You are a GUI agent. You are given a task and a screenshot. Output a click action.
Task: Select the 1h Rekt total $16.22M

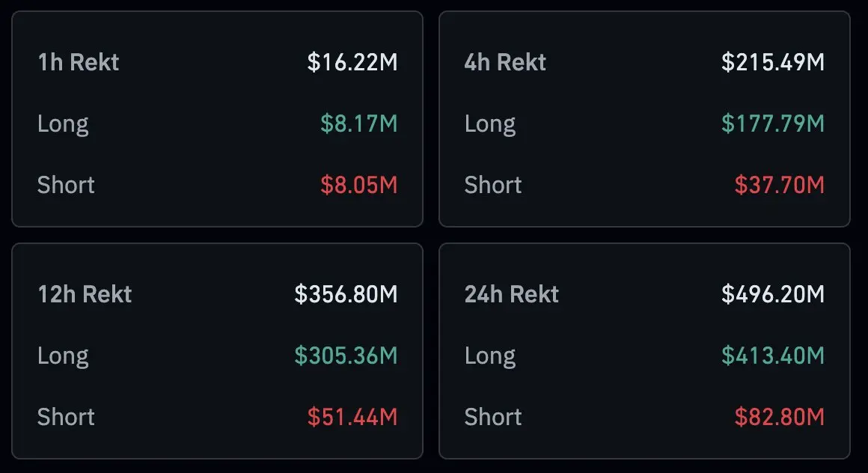click(352, 62)
